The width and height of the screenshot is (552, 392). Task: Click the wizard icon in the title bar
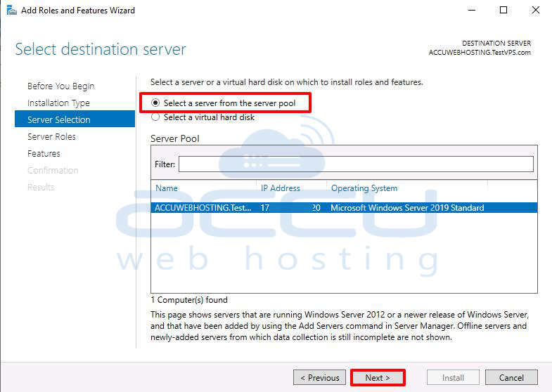(12, 11)
